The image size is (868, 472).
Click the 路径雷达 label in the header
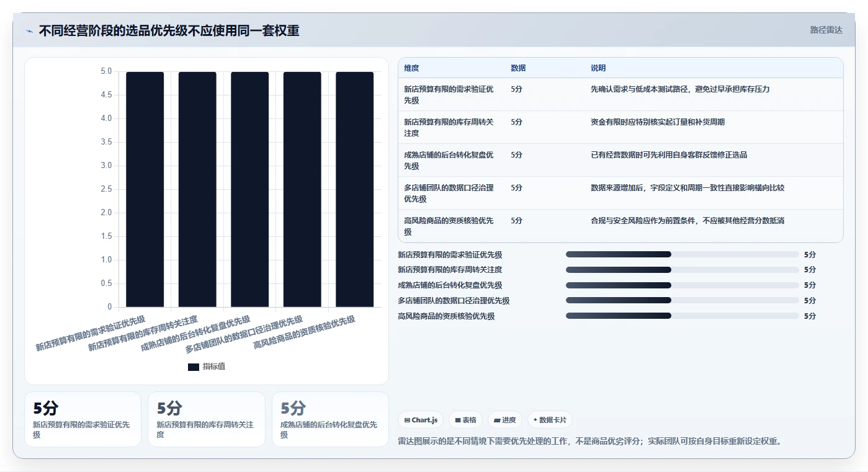(x=826, y=30)
